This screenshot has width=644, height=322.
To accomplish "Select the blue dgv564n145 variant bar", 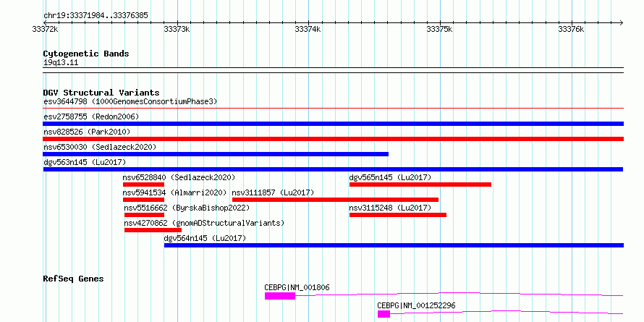I will tap(394, 245).
